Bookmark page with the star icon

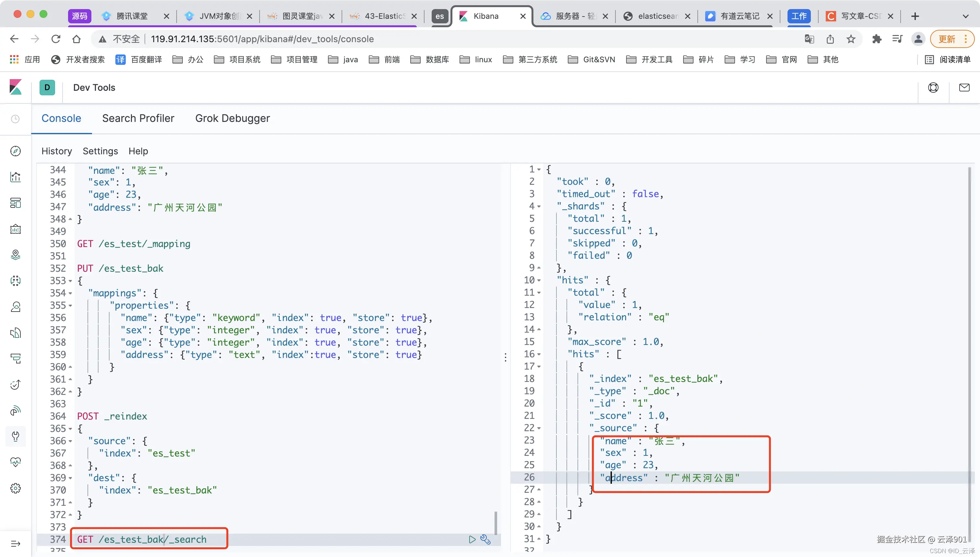click(850, 39)
